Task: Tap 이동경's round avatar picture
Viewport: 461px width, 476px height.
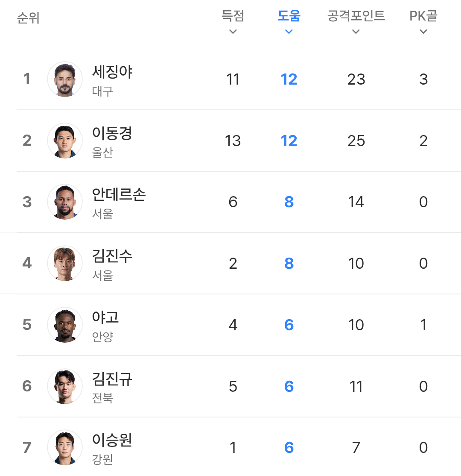Action: 65,141
